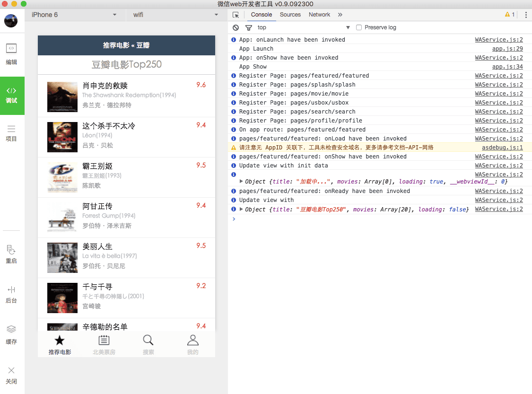
Task: Click the 霸王别姬 movie poster
Action: (62, 177)
